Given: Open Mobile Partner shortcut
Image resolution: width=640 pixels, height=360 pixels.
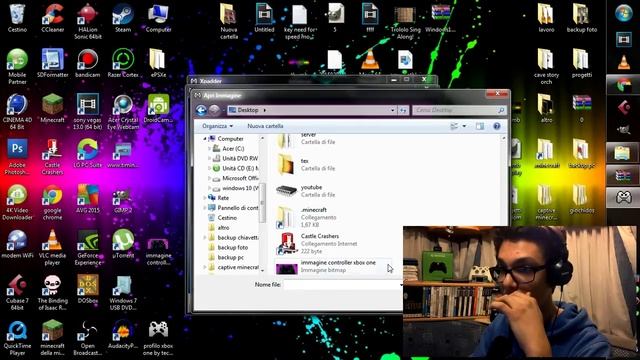Looking at the screenshot, I should 17,67.
